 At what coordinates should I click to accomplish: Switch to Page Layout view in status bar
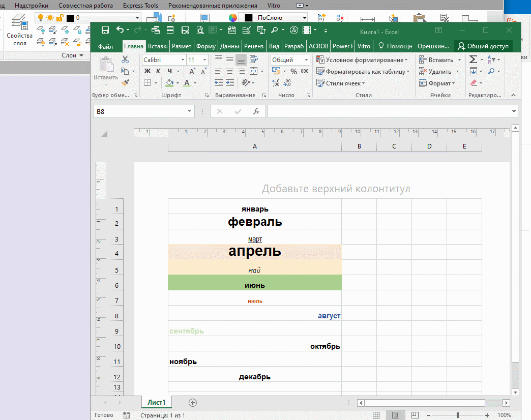[396, 415]
